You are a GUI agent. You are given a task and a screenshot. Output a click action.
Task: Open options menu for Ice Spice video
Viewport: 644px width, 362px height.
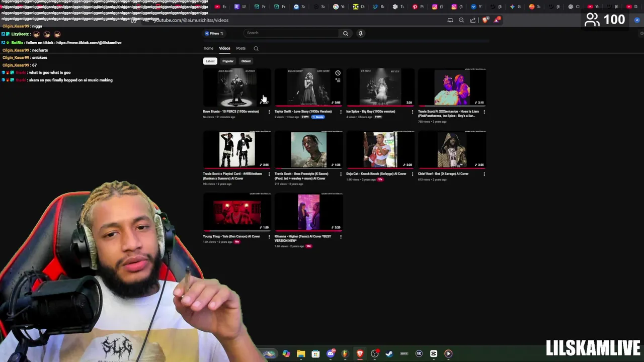click(x=413, y=112)
